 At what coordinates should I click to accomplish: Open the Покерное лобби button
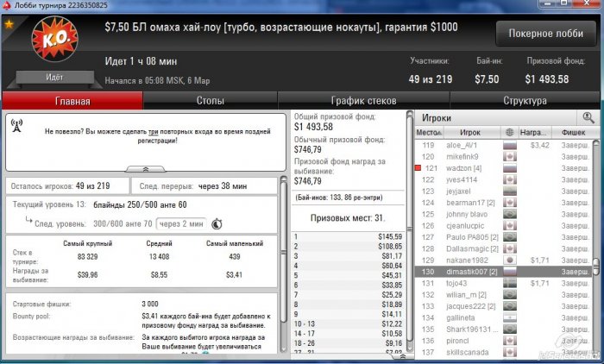click(546, 34)
